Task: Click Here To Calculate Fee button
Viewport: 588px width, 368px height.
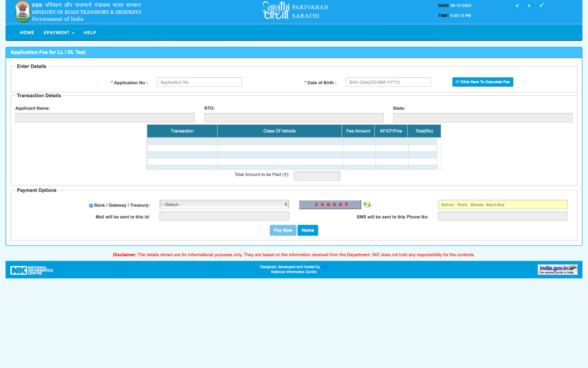Action: click(483, 82)
